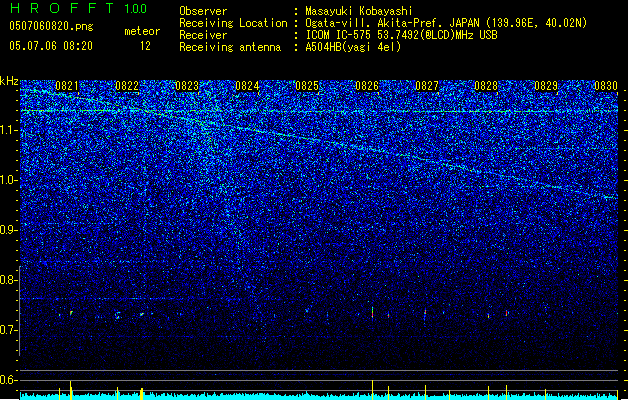Click the Receiving Location label
This screenshot has width=629, height=400.
pyautogui.click(x=233, y=23)
